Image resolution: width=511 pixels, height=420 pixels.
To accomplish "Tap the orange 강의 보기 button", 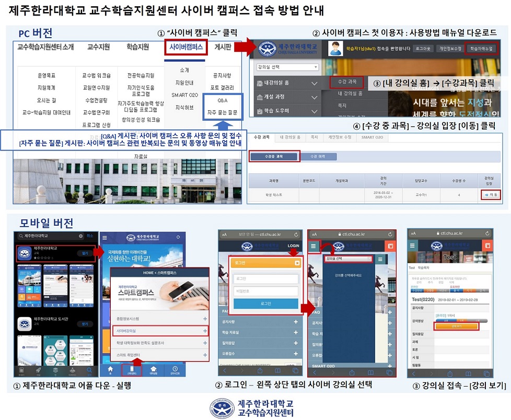I will coord(456,326).
